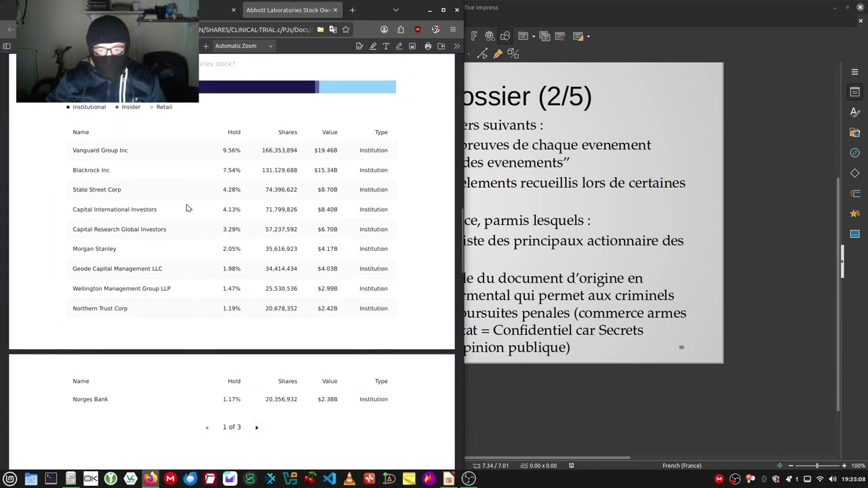The width and height of the screenshot is (868, 488).
Task: Open PDF viewer more tools chevron
Action: (x=456, y=46)
